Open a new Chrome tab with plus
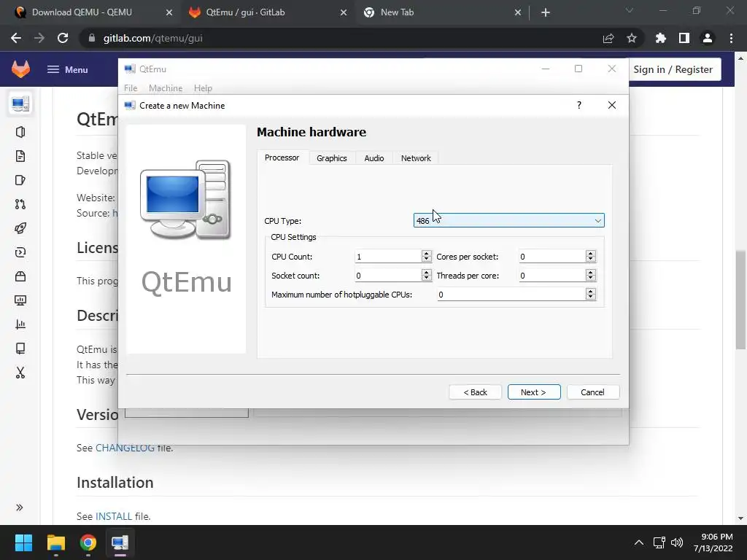The image size is (747, 560). (x=546, y=13)
